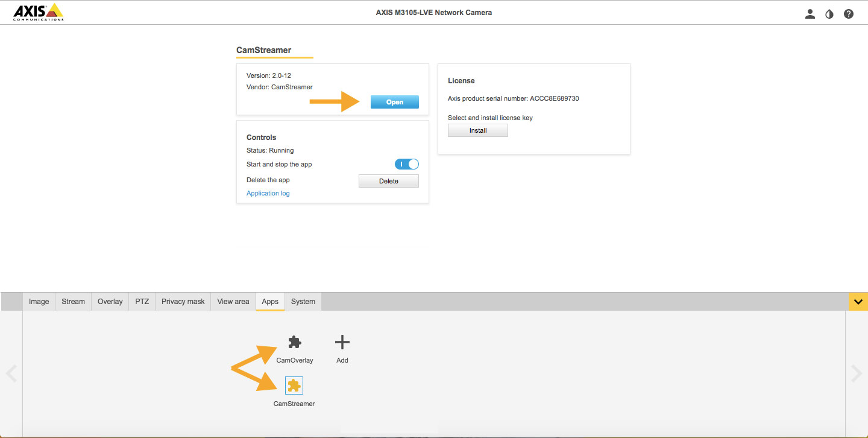Click the Install license key button
This screenshot has height=438, width=868.
pos(477,130)
